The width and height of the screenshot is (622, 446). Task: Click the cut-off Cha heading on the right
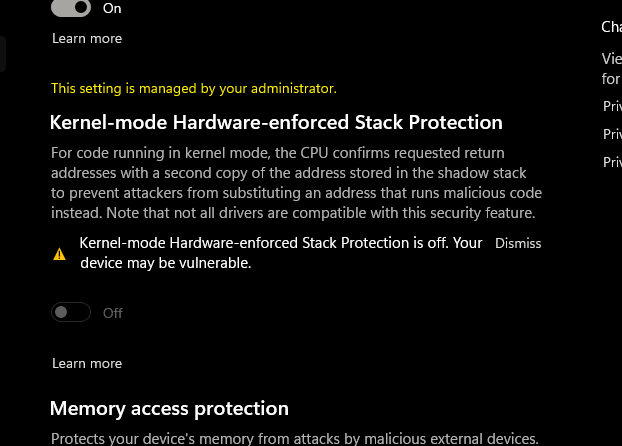tap(611, 27)
